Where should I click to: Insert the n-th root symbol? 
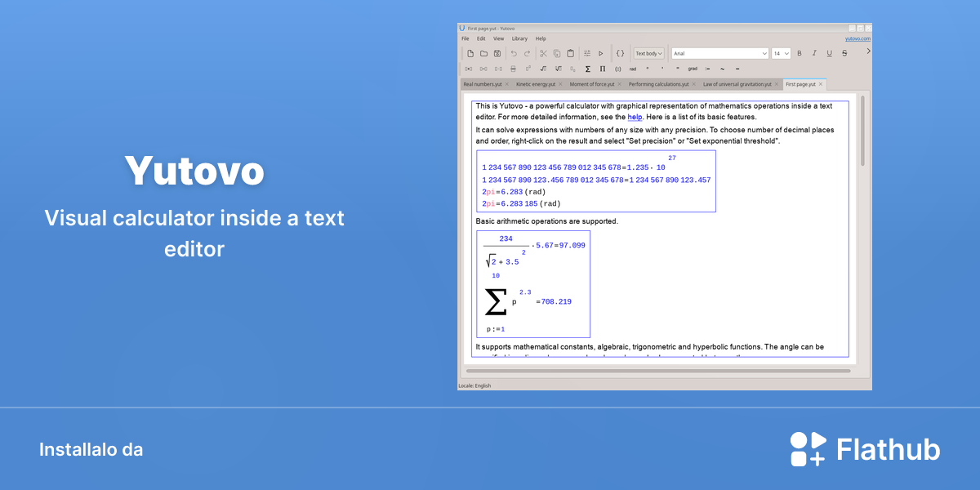click(x=558, y=69)
